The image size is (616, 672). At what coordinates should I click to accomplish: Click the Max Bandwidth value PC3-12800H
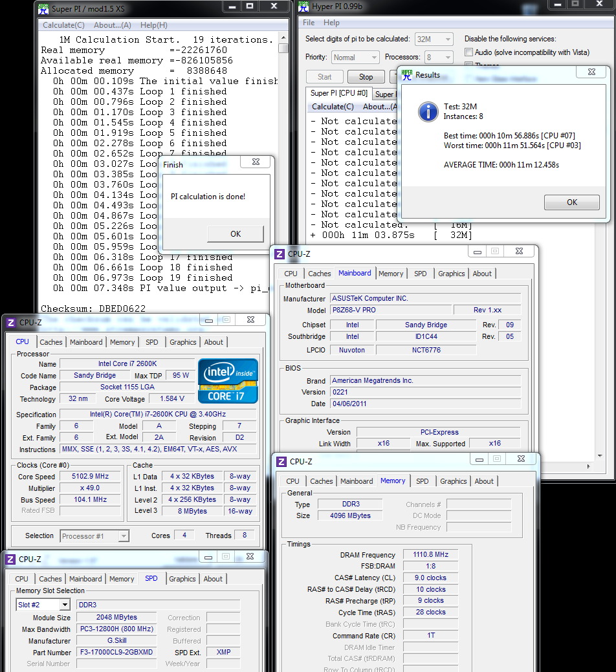116,629
